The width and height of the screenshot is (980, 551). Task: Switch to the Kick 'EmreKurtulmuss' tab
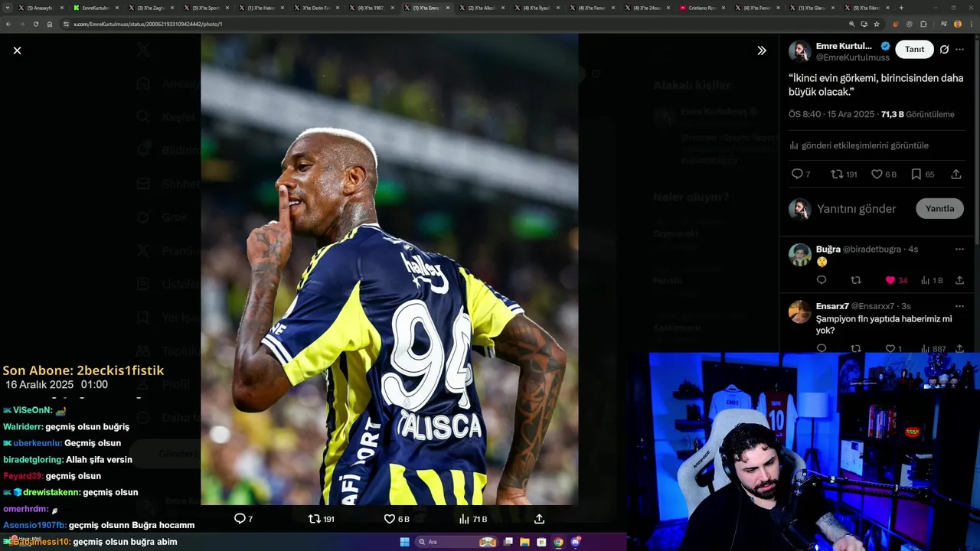click(97, 8)
